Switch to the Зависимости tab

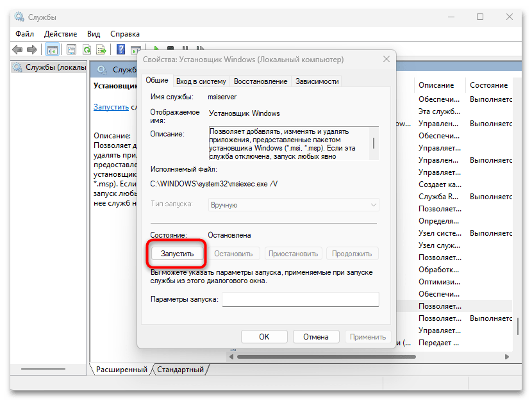[317, 81]
